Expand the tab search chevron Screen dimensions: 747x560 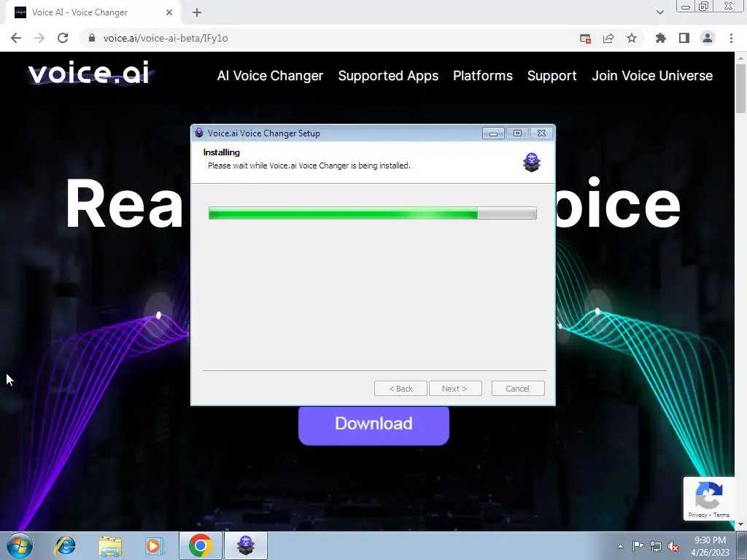659,12
